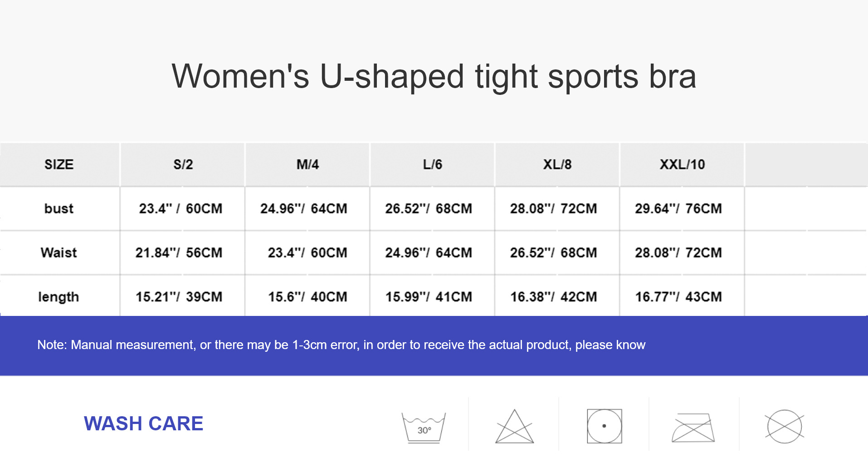Click the do-not-bleach triangle icon
Image resolution: width=868 pixels, height=463 pixels.
pyautogui.click(x=514, y=427)
